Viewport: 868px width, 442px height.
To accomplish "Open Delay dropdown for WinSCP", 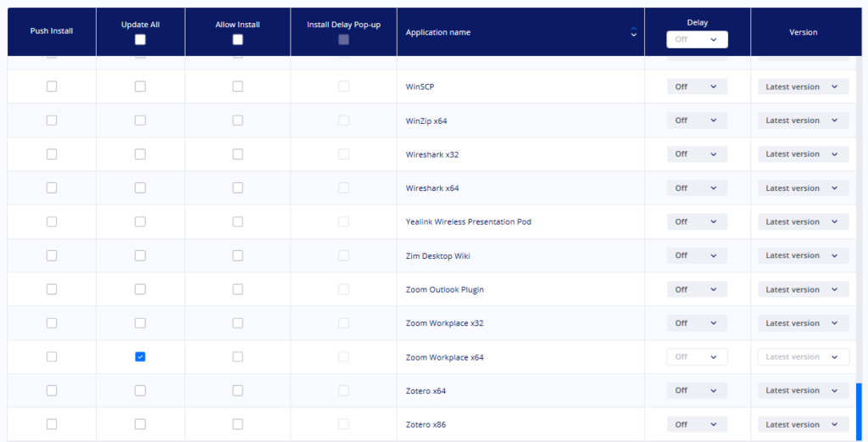I will coord(697,87).
